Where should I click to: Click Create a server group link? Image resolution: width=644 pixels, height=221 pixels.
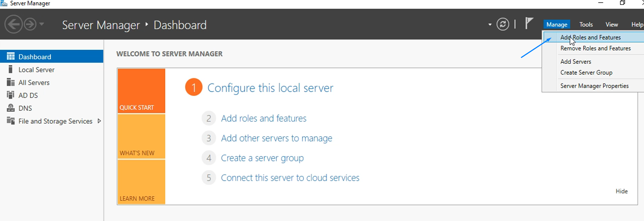pyautogui.click(x=262, y=158)
